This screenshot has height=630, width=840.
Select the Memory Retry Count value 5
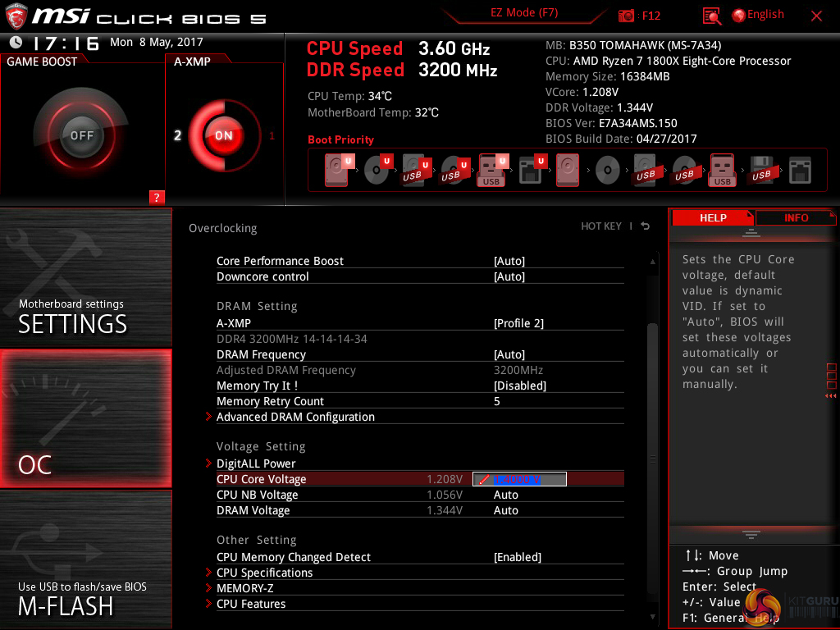pos(496,401)
